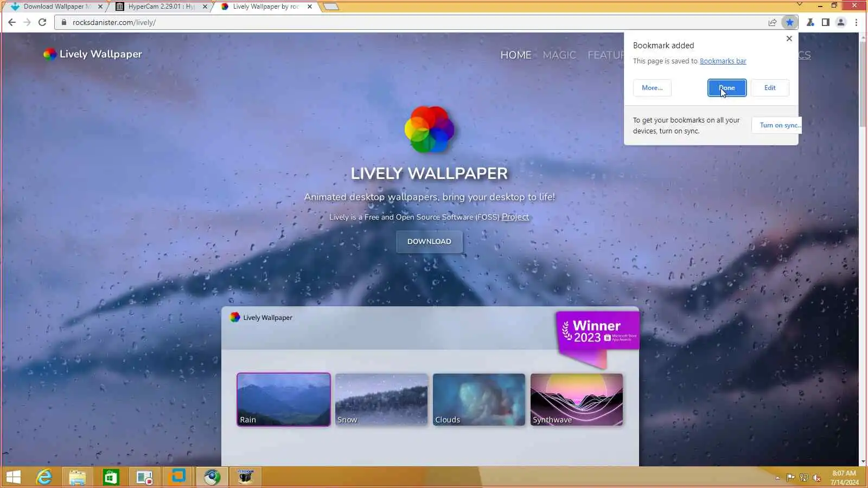The height and width of the screenshot is (488, 868).
Task: Reload the page with the refresh icon
Action: (x=42, y=22)
